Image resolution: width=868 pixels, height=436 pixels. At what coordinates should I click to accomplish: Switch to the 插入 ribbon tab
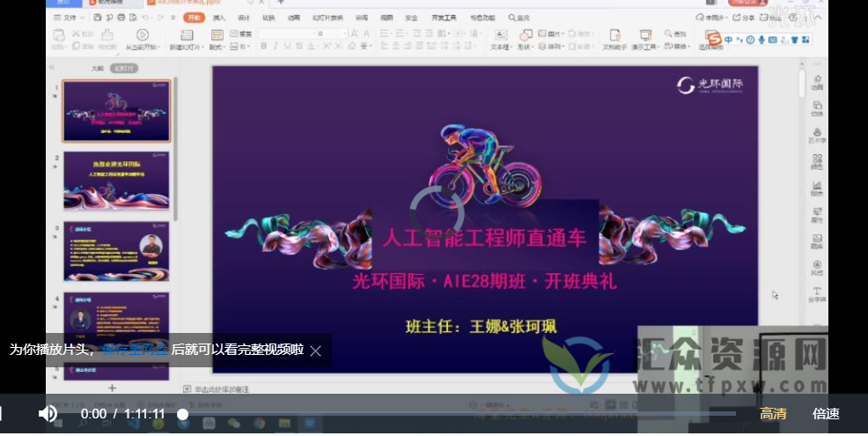coord(219,18)
